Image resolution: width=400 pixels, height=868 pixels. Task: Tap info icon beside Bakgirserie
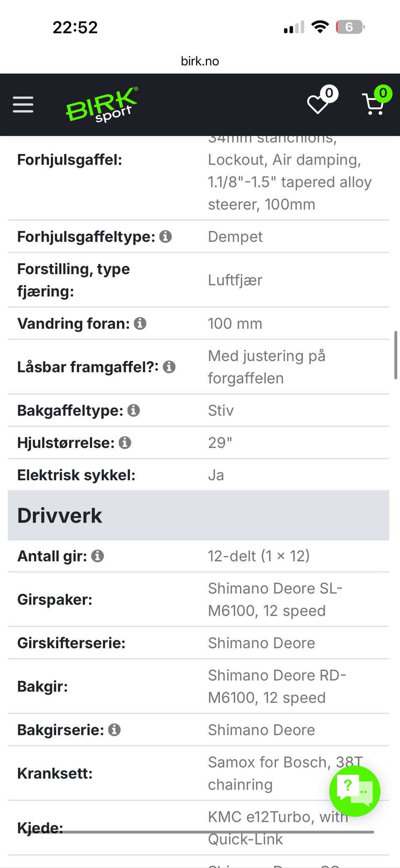114,730
